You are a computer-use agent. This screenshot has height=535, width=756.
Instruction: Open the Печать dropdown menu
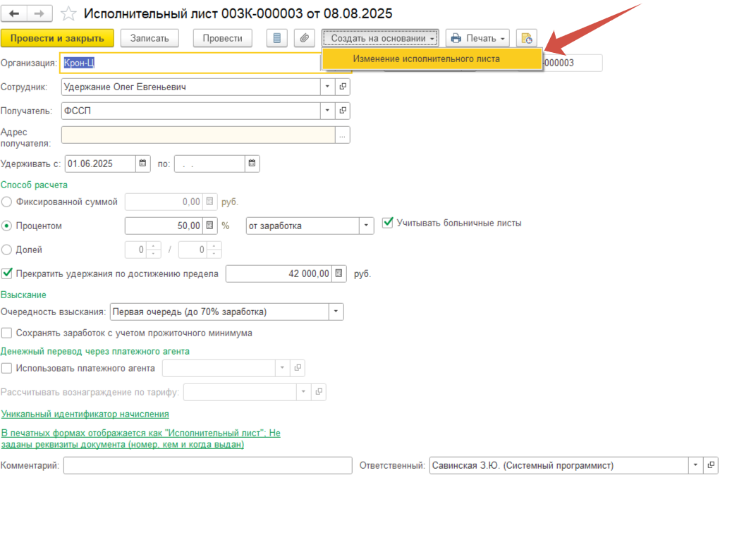coord(477,38)
